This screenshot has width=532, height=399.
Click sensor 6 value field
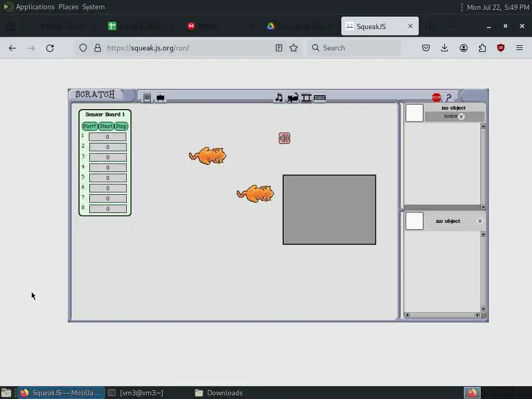108,188
